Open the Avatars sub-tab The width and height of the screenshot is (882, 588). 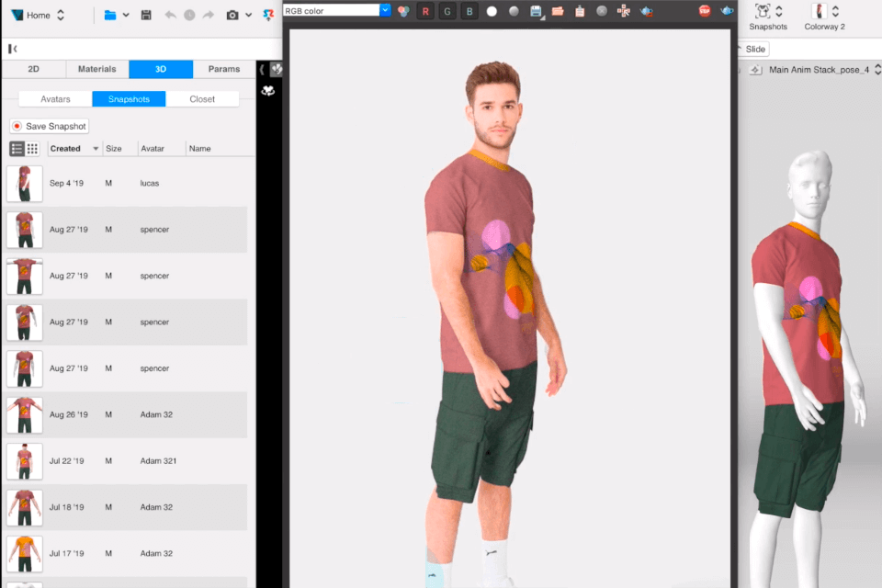[55, 99]
